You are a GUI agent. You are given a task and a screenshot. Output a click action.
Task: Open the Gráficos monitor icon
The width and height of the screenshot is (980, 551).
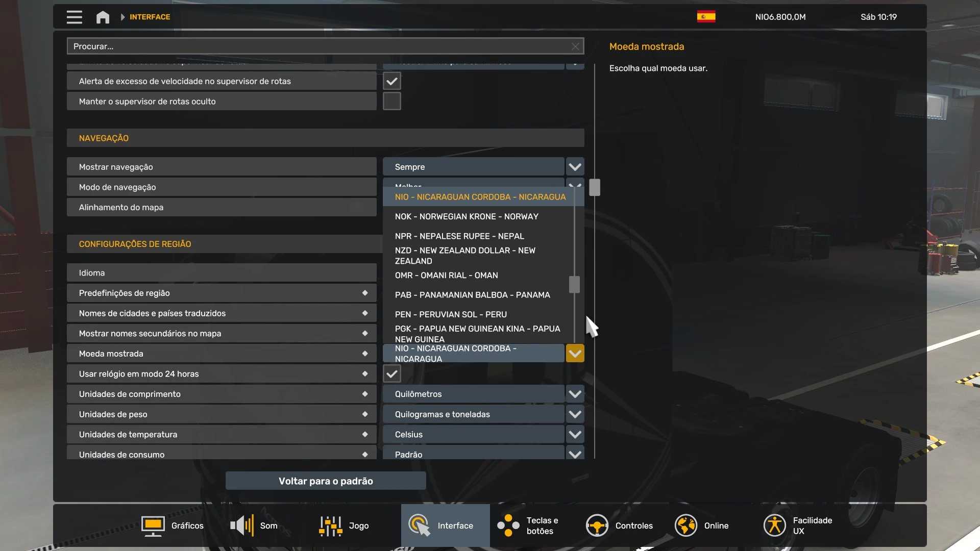(x=153, y=525)
